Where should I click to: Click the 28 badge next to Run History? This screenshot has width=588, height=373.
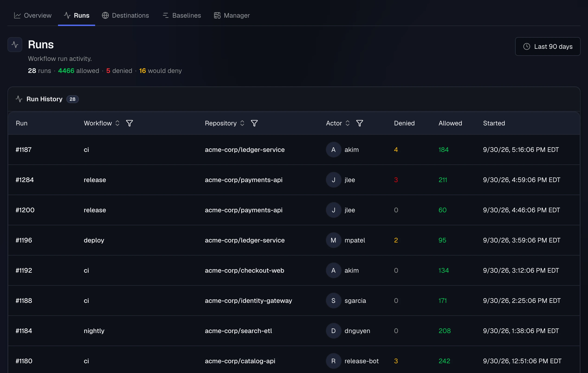73,99
